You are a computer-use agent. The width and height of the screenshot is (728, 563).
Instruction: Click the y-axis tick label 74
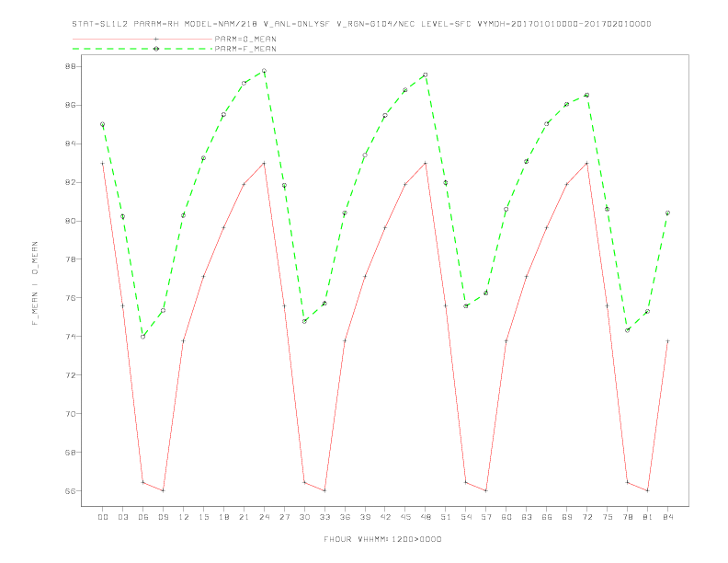(x=70, y=337)
